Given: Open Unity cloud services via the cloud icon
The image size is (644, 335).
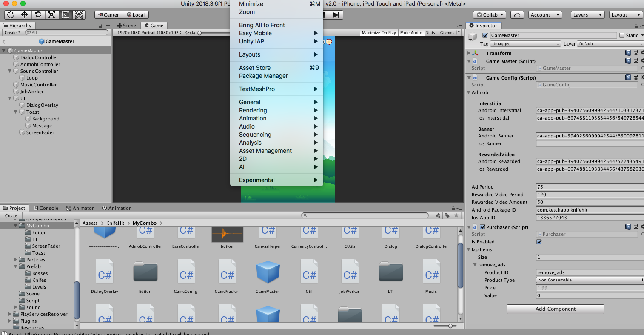Looking at the screenshot, I should tap(517, 14).
